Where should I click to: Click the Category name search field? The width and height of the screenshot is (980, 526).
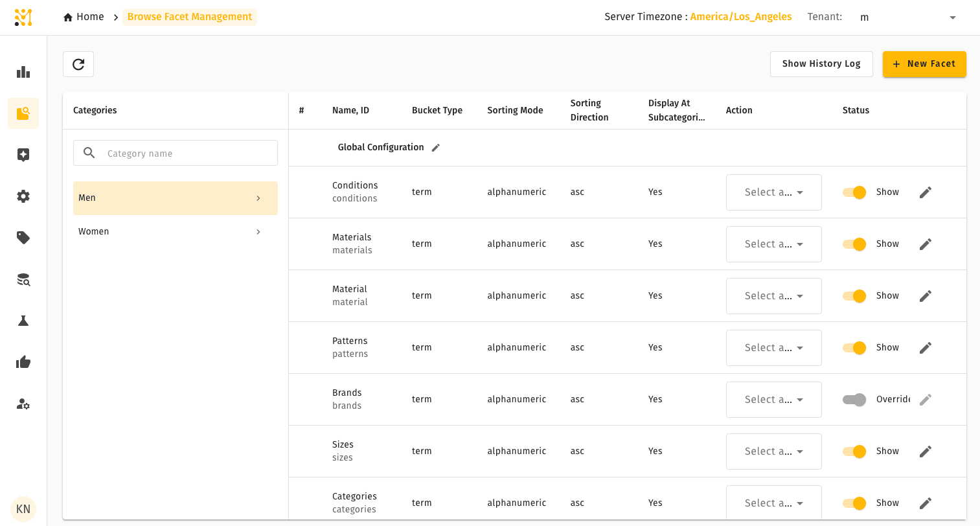click(x=176, y=153)
